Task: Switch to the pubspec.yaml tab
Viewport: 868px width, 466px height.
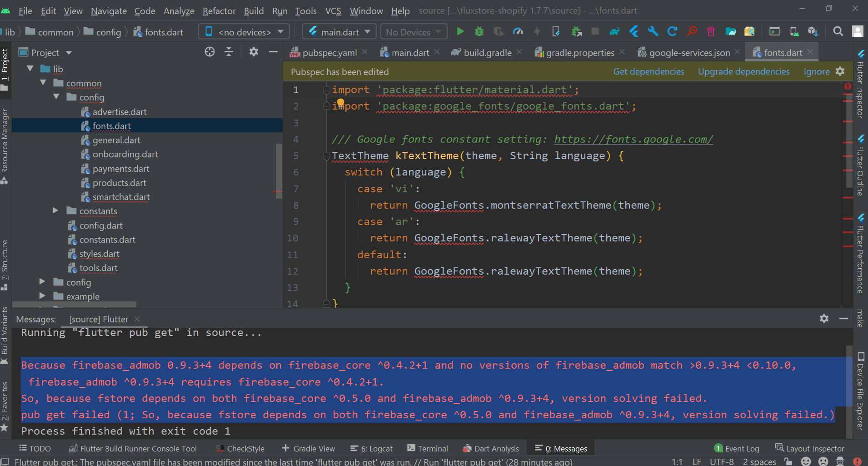Action: (x=329, y=53)
